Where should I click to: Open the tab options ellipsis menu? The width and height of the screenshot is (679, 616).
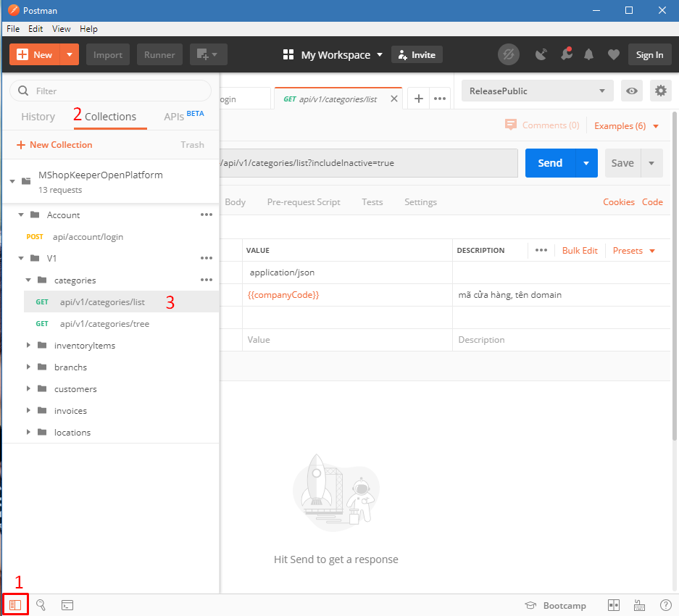coord(440,99)
